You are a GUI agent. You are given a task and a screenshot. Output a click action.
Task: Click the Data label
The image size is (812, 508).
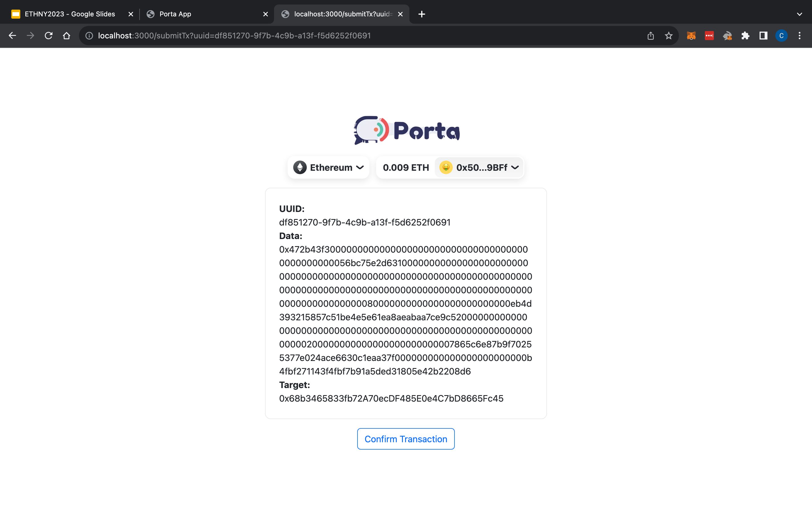coord(291,236)
